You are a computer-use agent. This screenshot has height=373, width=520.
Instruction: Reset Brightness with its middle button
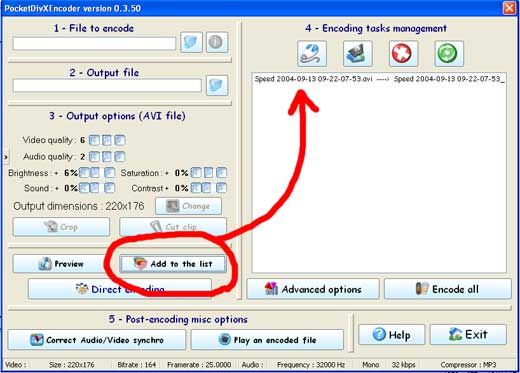point(95,173)
